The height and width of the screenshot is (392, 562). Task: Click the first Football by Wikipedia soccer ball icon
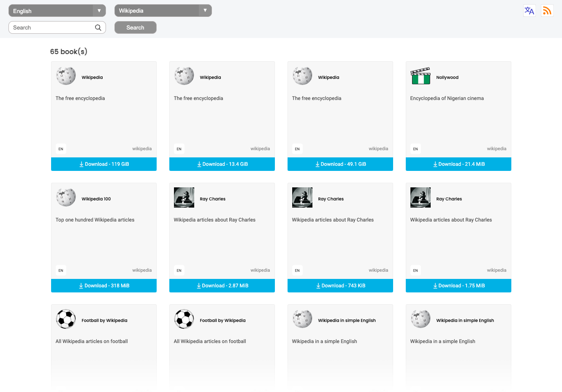(66, 319)
